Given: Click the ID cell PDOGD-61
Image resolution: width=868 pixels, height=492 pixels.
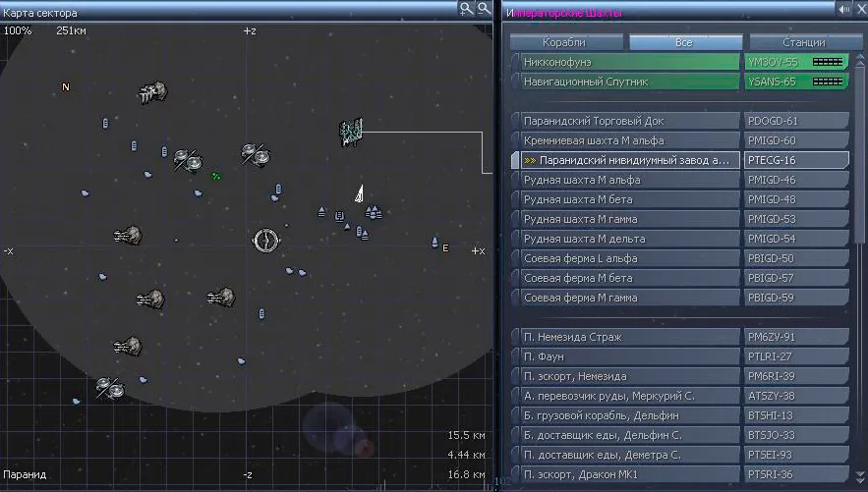Looking at the screenshot, I should (796, 121).
